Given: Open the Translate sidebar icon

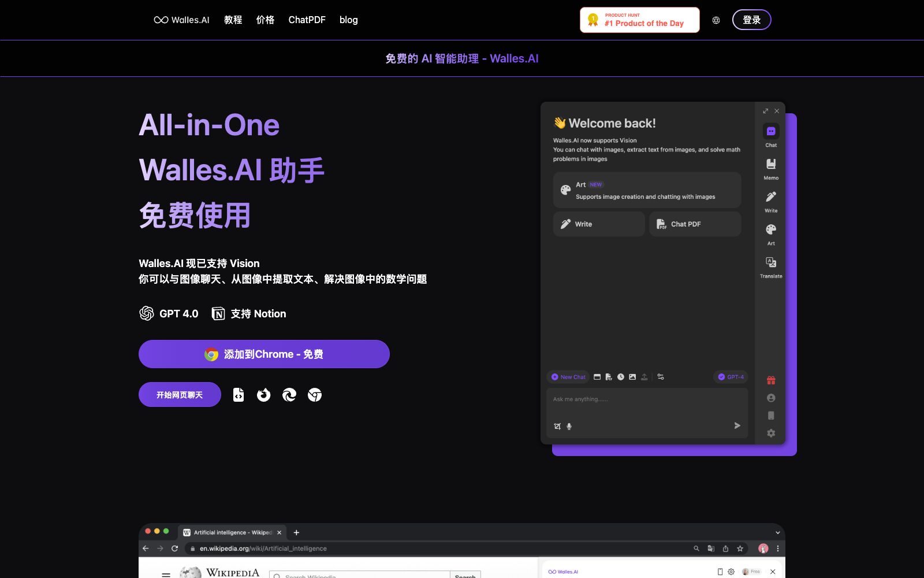Looking at the screenshot, I should click(771, 262).
